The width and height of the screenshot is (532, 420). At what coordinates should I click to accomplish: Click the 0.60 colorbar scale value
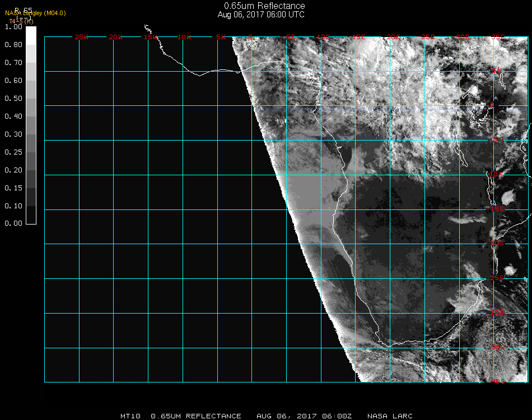[x=13, y=81]
